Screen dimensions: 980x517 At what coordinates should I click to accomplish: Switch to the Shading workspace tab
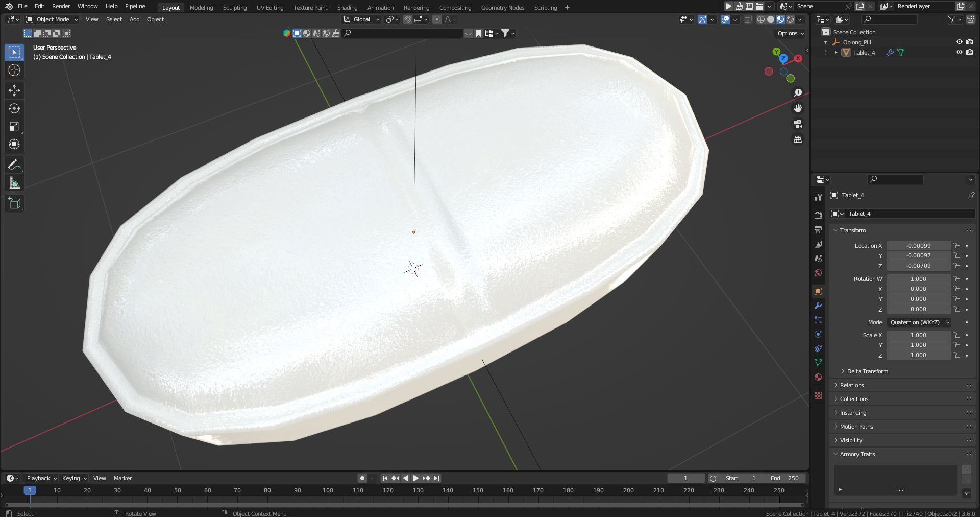pyautogui.click(x=347, y=8)
